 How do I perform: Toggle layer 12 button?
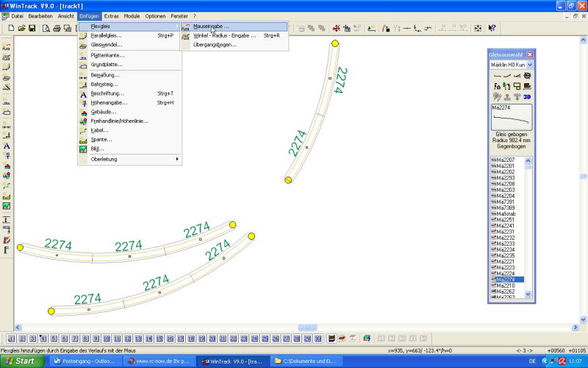(127, 339)
